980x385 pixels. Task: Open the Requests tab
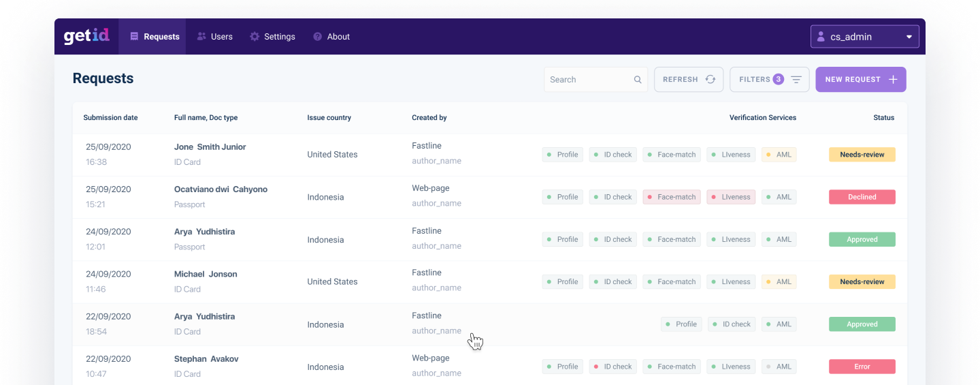[x=152, y=37]
